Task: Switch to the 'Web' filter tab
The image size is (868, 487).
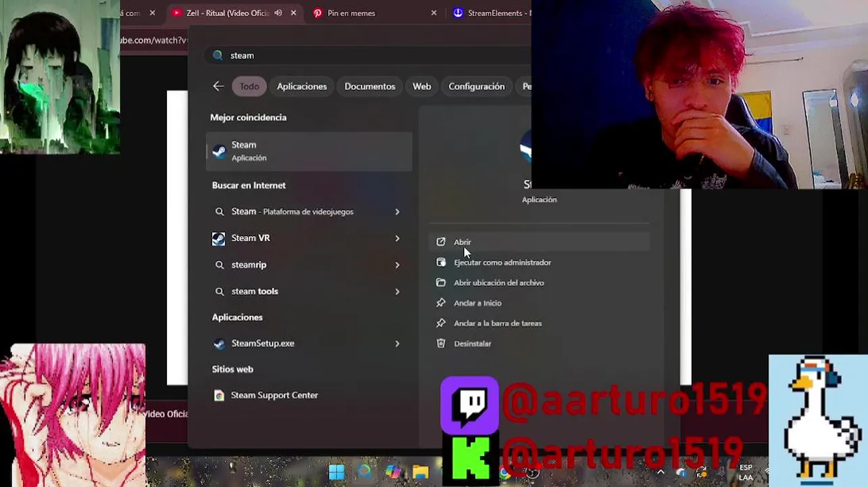Action: click(x=422, y=86)
